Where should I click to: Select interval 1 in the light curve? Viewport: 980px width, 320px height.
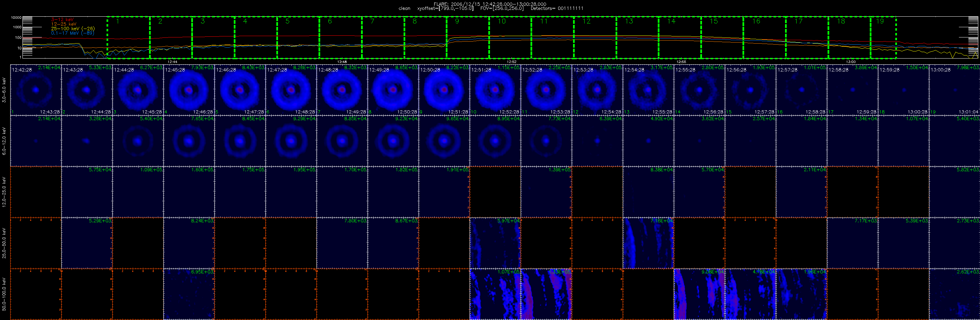pos(129,38)
